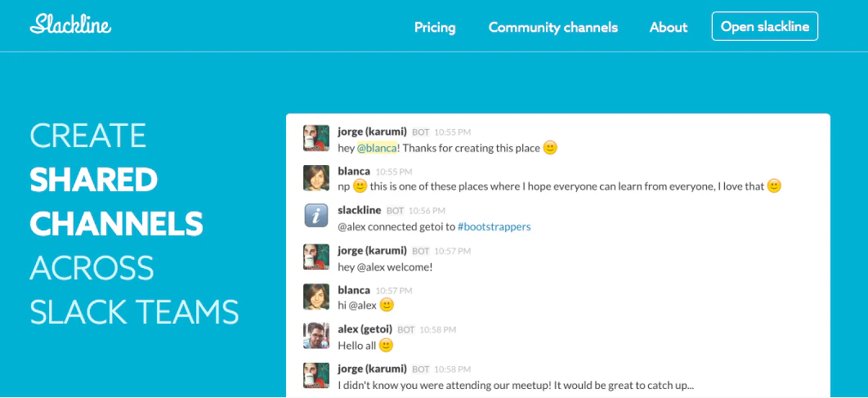Click smiley emoji after 'creating this place'
The width and height of the screenshot is (868, 398).
[x=550, y=148]
